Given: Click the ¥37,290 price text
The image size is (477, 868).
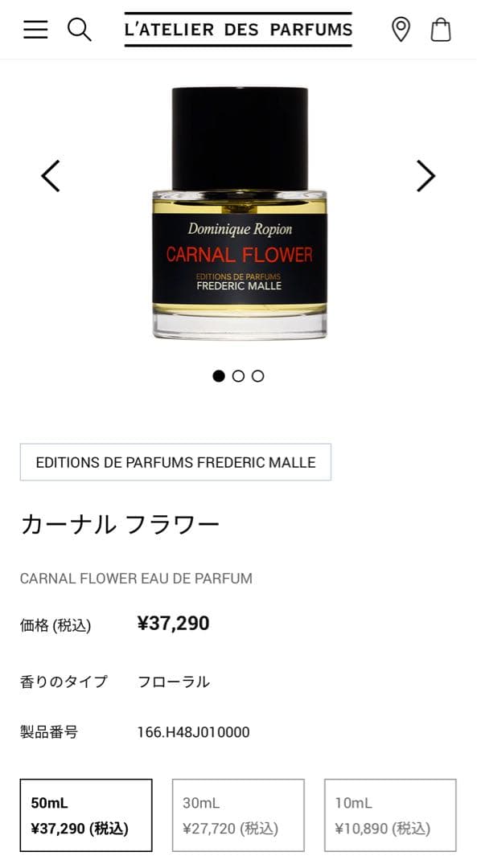Looking at the screenshot, I should point(174,624).
